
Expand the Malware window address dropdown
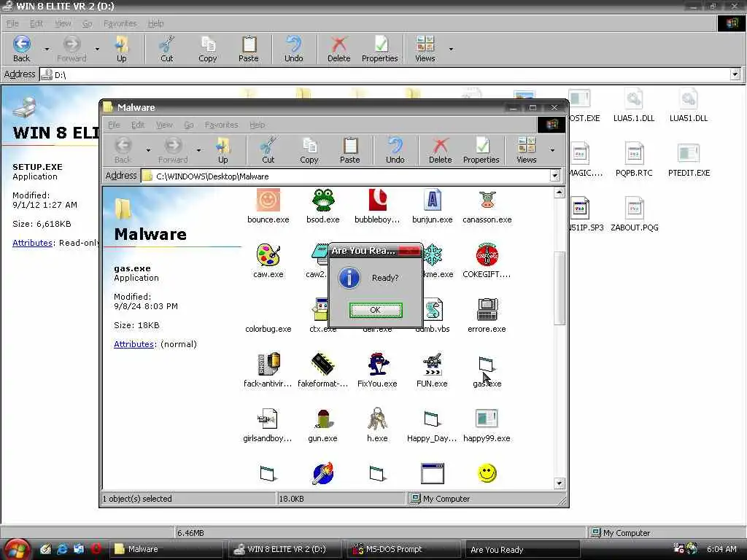point(554,176)
